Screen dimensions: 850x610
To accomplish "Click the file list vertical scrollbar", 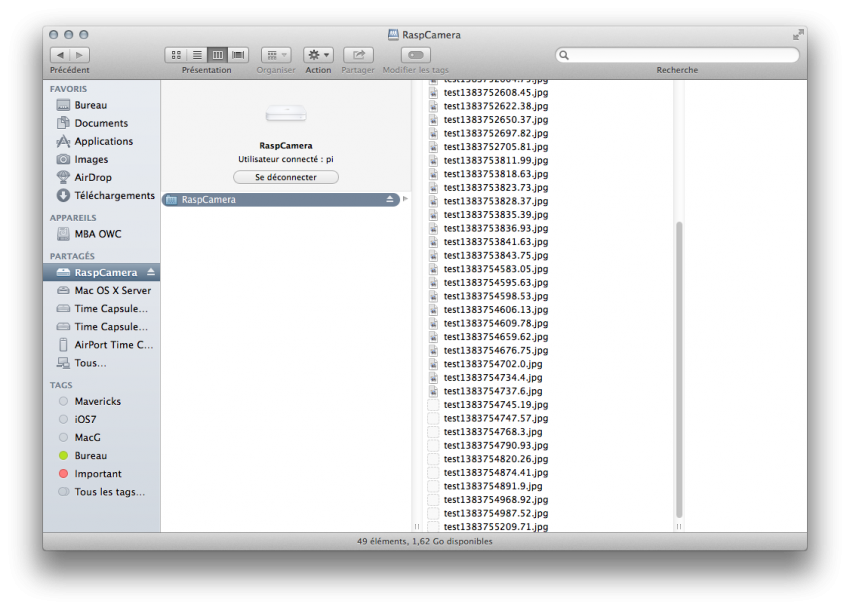I will pos(679,369).
